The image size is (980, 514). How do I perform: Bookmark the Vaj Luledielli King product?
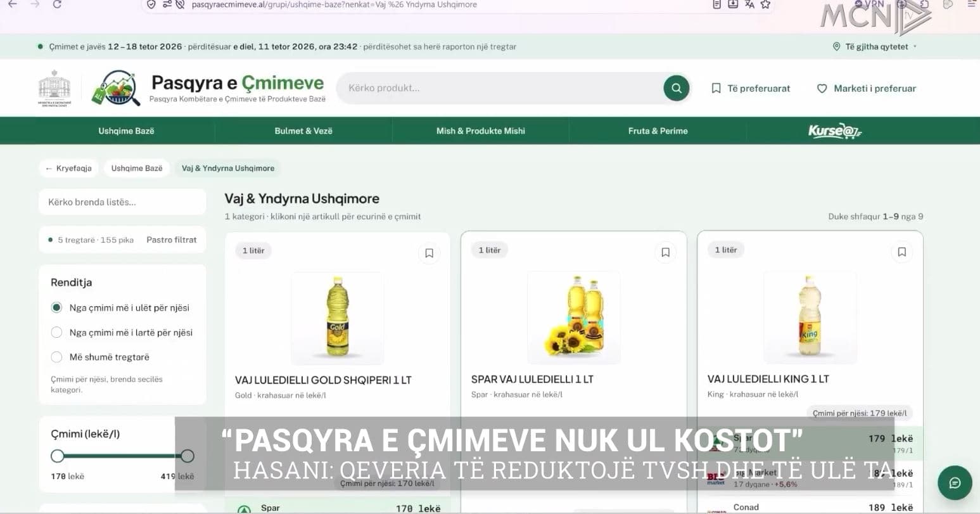901,252
